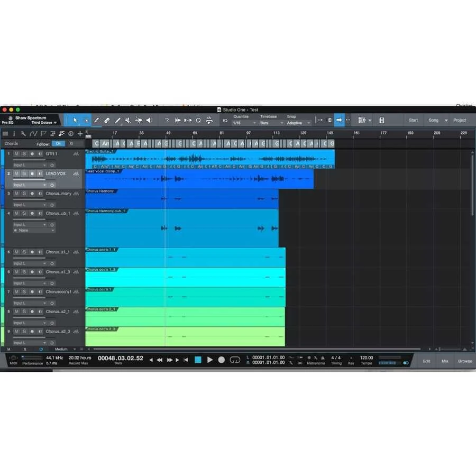The width and height of the screenshot is (476, 476).
Task: Click the Add Tracks plus icon
Action: pos(80,134)
